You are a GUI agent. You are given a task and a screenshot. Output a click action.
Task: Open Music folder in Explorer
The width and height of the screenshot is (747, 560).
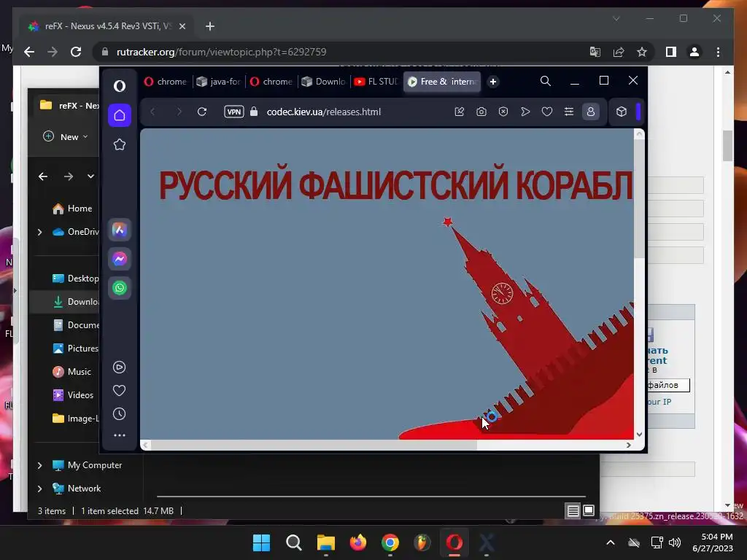[71, 372]
